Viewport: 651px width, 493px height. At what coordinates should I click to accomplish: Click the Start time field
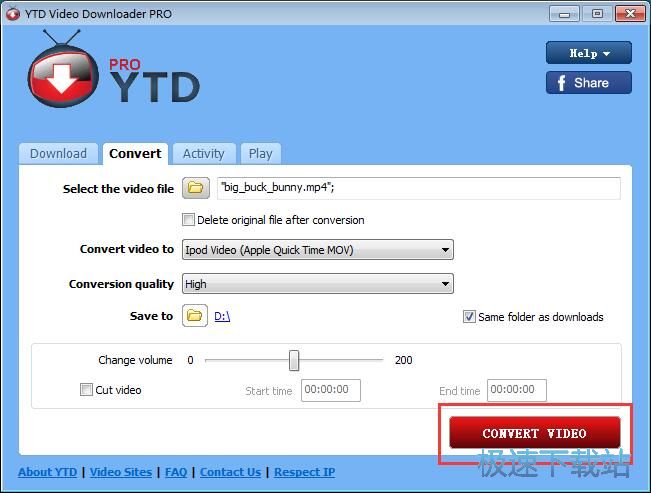click(x=331, y=390)
